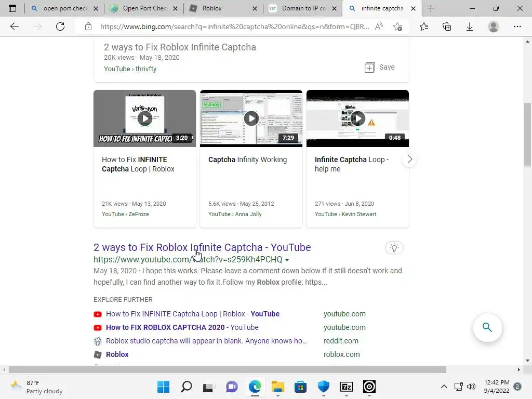The width and height of the screenshot is (532, 399).
Task: Open weather widget showing 87°F
Action: (x=37, y=387)
